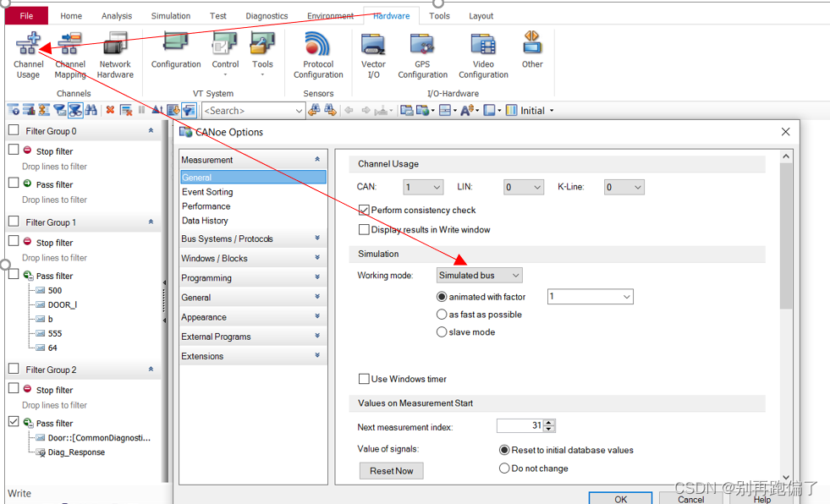Click the search forward binoculars icon
The height and width of the screenshot is (504, 830).
point(330,110)
